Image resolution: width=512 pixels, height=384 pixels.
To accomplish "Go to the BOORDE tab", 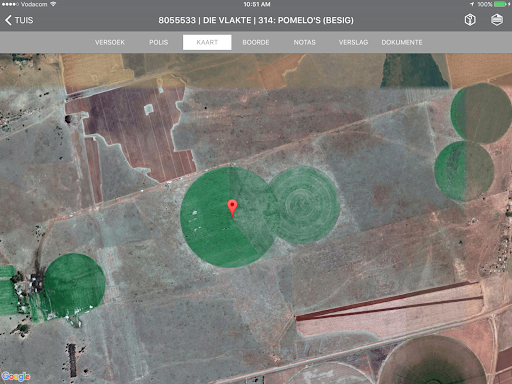I will (256, 42).
